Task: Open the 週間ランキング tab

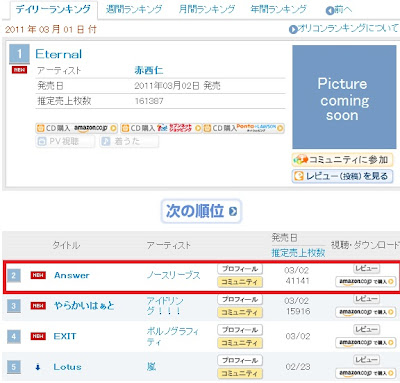Action: [x=134, y=9]
